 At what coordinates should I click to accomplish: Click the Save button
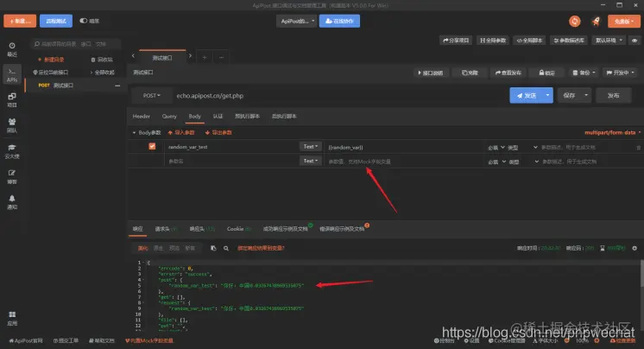click(x=569, y=95)
